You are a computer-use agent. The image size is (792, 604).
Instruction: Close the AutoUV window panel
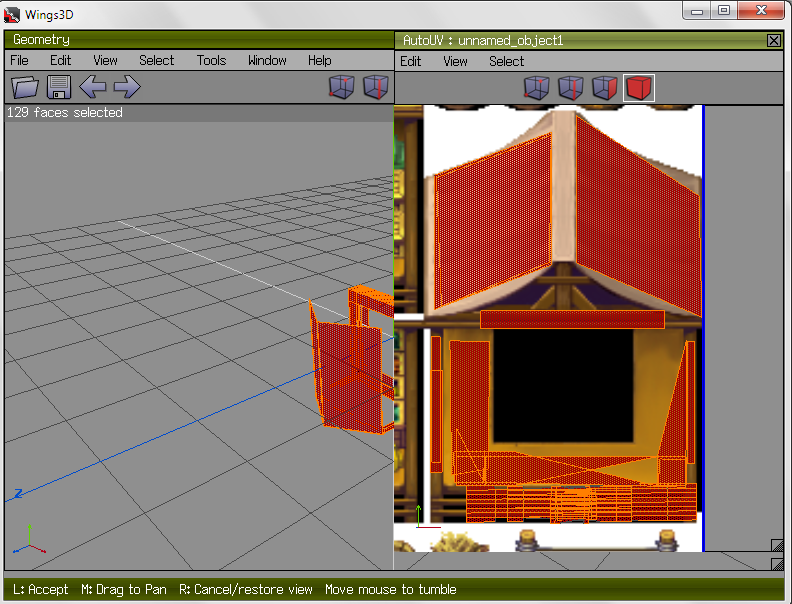[x=773, y=40]
